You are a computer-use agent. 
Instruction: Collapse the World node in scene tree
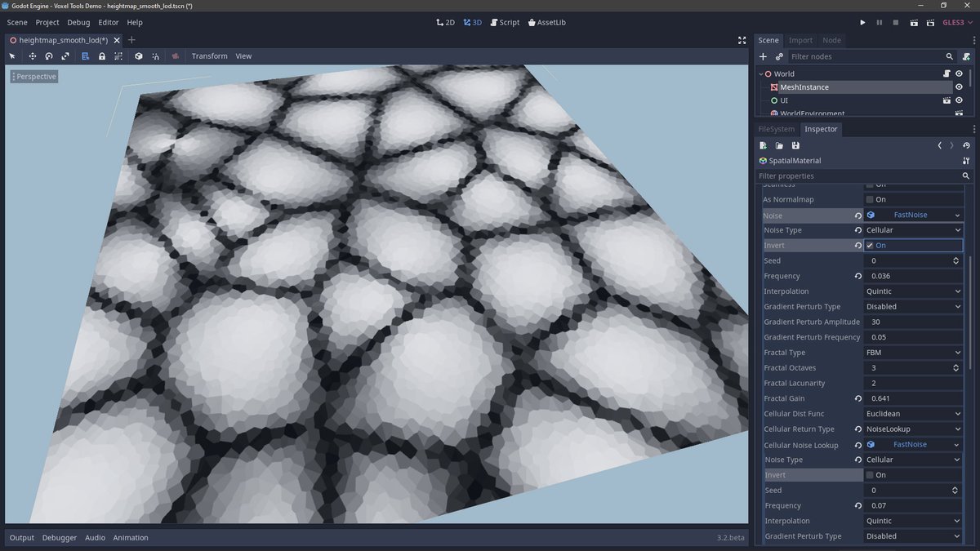coord(760,73)
